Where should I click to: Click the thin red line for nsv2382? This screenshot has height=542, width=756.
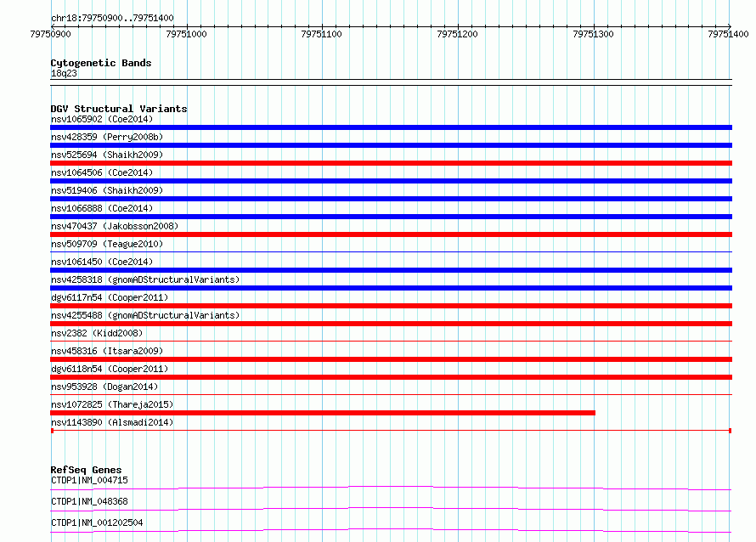coord(391,341)
